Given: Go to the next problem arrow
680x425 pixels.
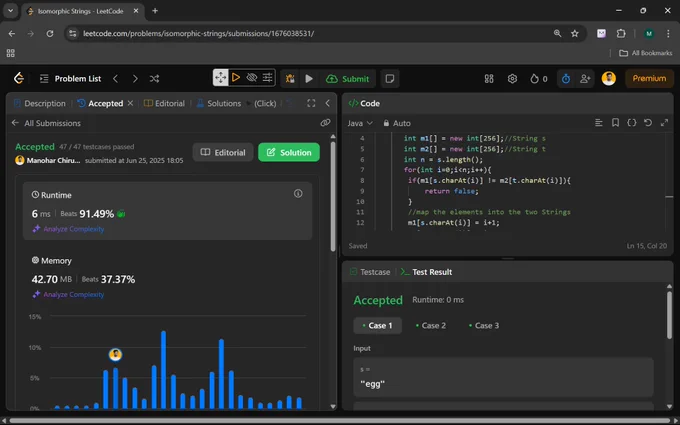Looking at the screenshot, I should point(135,78).
